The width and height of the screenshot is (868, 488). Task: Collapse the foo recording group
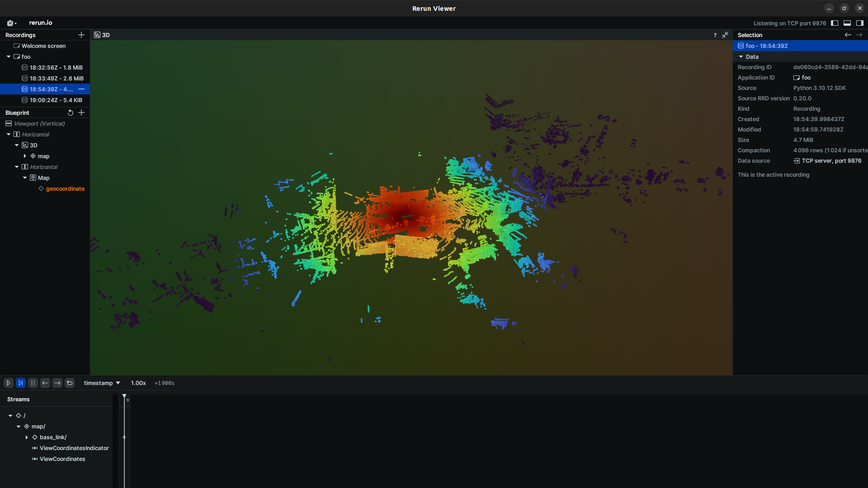8,56
